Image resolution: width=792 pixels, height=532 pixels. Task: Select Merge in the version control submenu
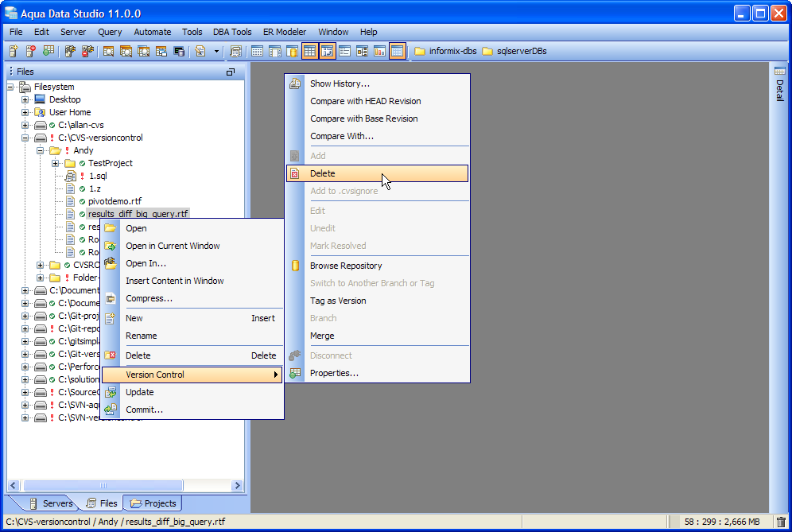click(x=377, y=336)
